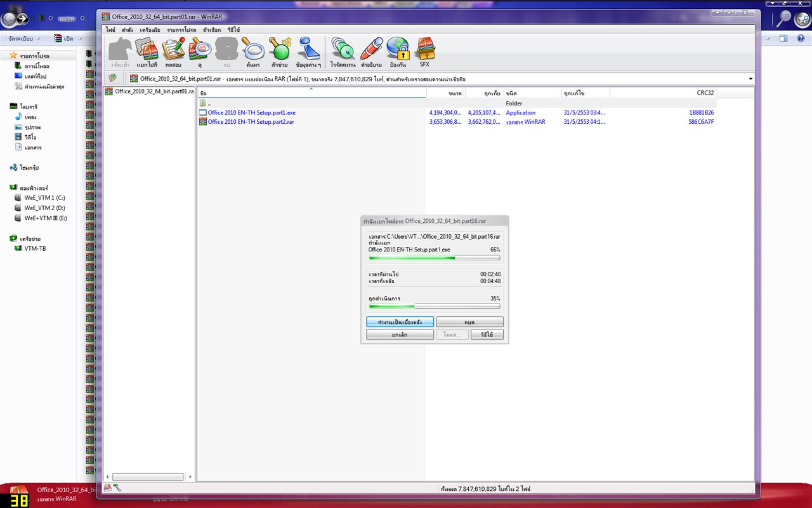Sort files by ถูกแก้ไข (Modified) column

(x=586, y=93)
